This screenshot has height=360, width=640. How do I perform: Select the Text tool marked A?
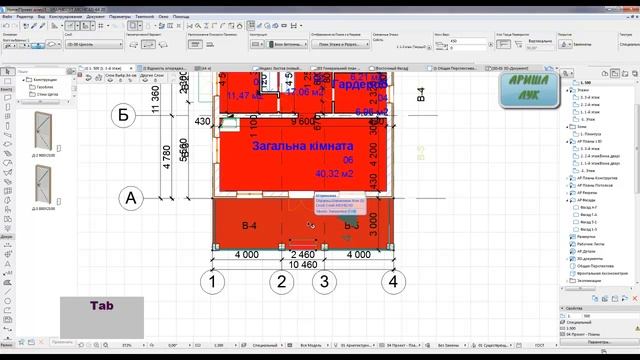(7, 264)
